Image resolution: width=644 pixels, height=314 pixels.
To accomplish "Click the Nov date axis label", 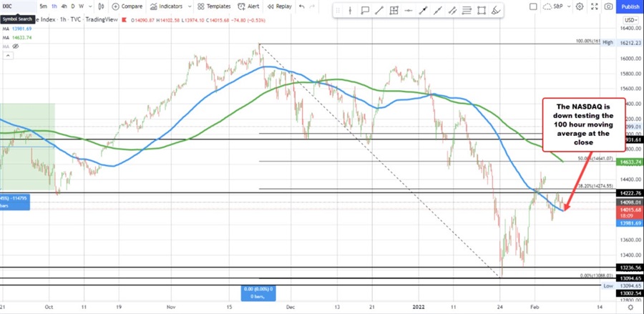I will [171, 307].
